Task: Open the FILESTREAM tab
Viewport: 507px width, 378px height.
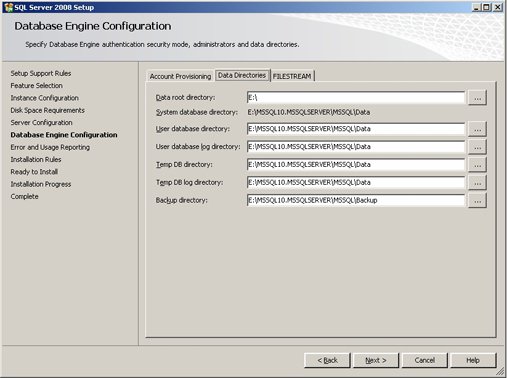Action: point(292,76)
